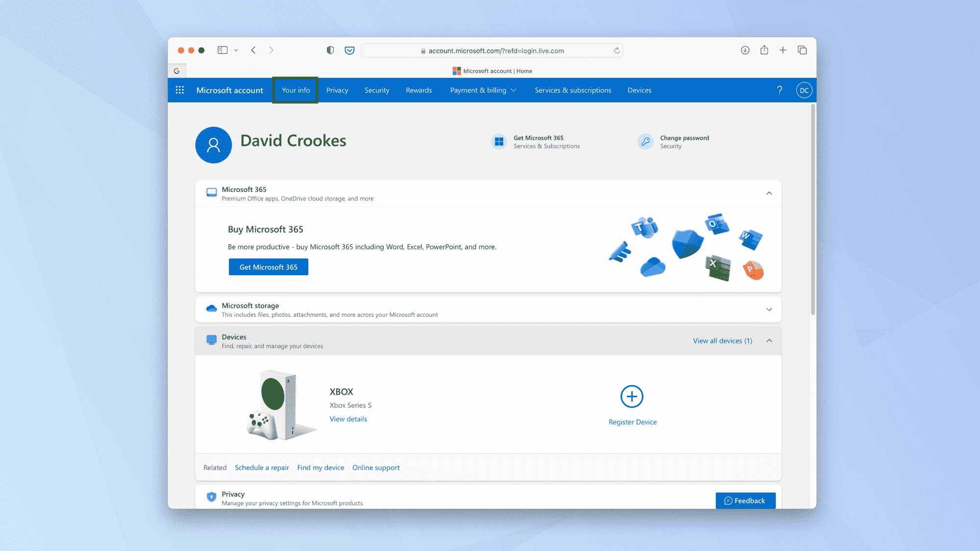Click the page vertical scrollbar

(x=813, y=210)
